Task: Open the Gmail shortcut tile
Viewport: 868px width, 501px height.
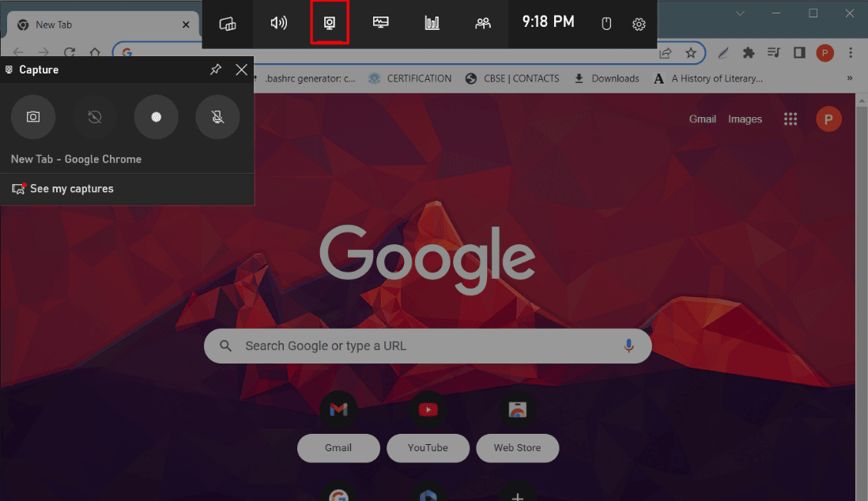Action: 338,448
